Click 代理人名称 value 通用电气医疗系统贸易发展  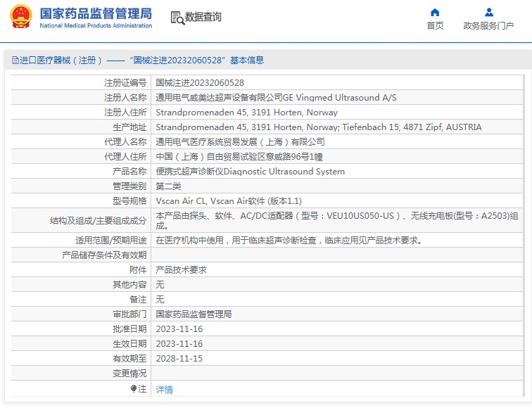pyautogui.click(x=240, y=142)
